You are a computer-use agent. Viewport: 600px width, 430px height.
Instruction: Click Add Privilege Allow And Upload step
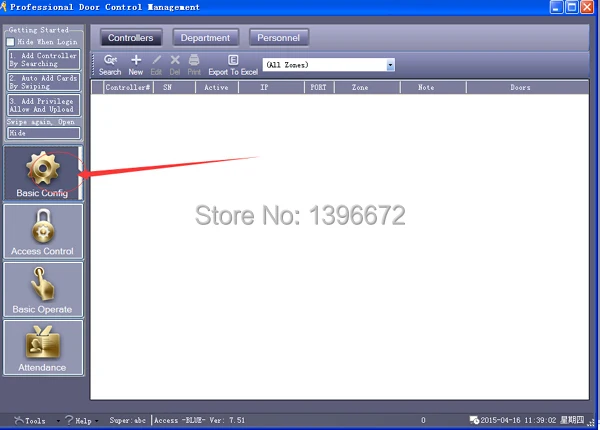pyautogui.click(x=43, y=105)
